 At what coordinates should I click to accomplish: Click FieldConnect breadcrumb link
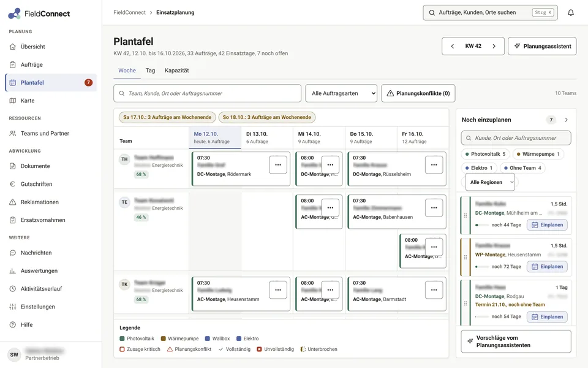[129, 12]
